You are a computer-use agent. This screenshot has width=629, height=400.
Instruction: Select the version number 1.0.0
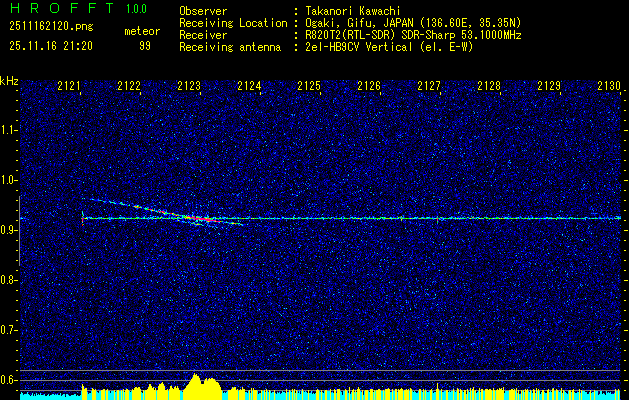136,8
